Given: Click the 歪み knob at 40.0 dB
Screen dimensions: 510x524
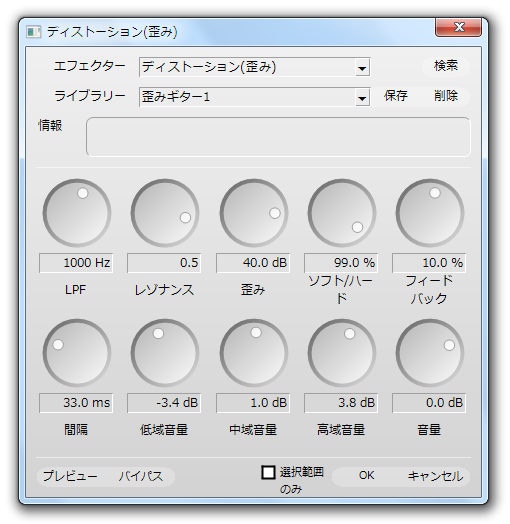Looking at the screenshot, I should [254, 213].
